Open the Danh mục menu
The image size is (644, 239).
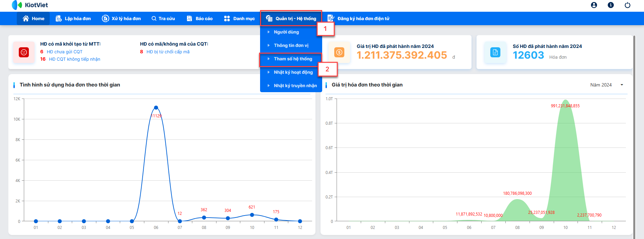[x=239, y=18]
